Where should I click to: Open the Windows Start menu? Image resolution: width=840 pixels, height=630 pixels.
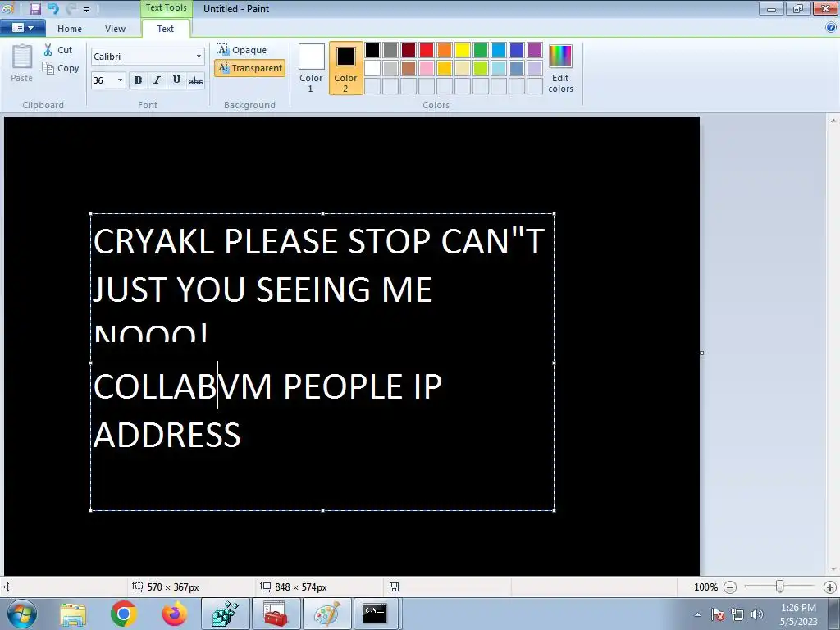pos(22,614)
